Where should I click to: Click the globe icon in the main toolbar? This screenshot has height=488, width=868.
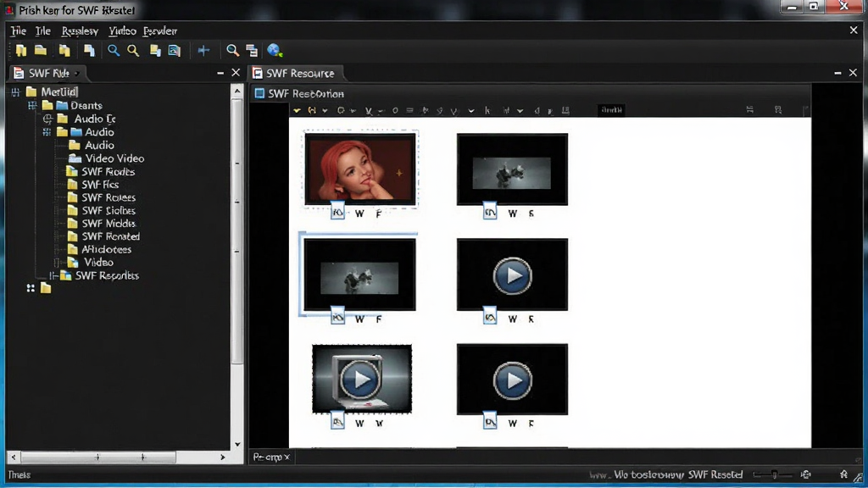pyautogui.click(x=275, y=50)
